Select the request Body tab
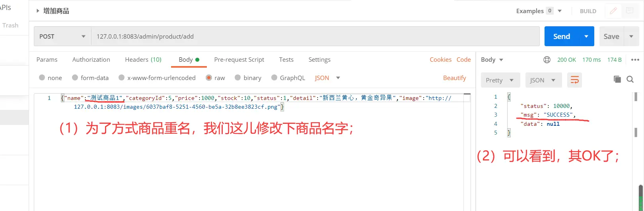The image size is (644, 211). click(x=189, y=59)
